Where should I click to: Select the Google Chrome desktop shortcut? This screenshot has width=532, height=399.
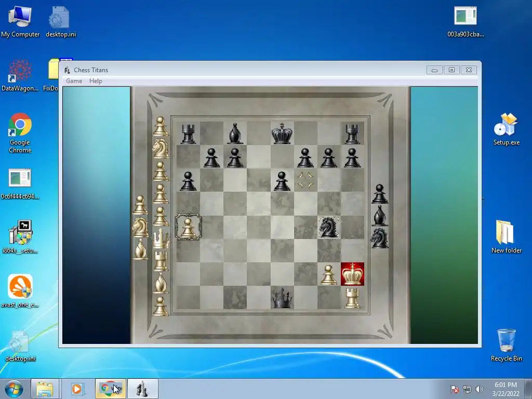click(20, 133)
